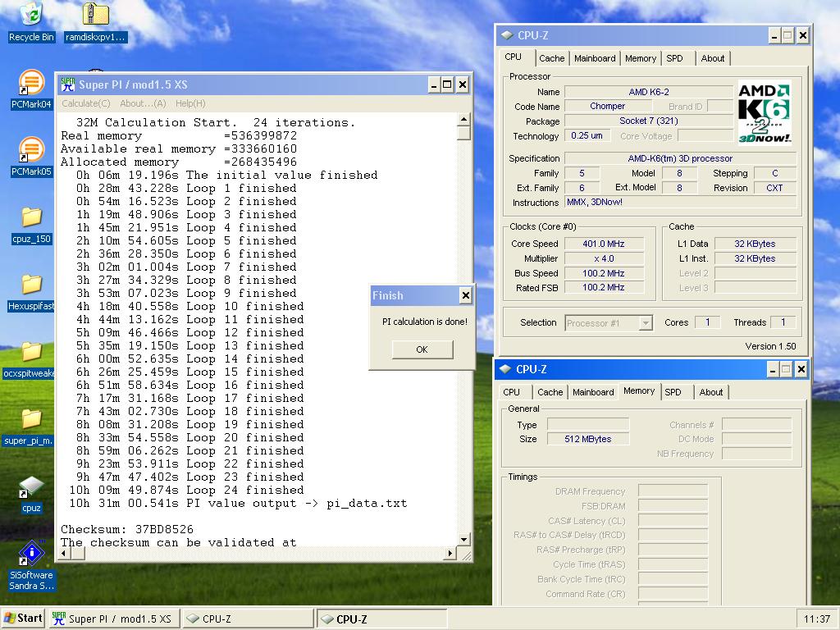Click the 'The initial value finished' line
The height and width of the screenshot is (630, 840).
coord(226,176)
